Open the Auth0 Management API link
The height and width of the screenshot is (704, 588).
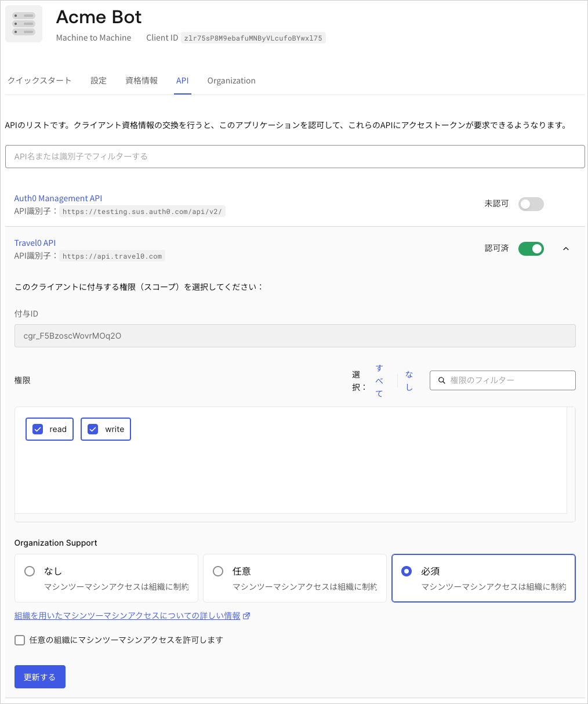(x=58, y=198)
